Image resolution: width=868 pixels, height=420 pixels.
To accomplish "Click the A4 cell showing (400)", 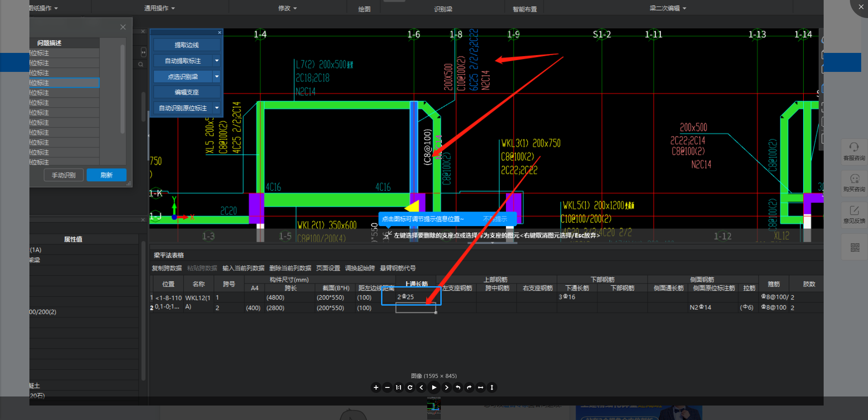I will tap(255, 308).
